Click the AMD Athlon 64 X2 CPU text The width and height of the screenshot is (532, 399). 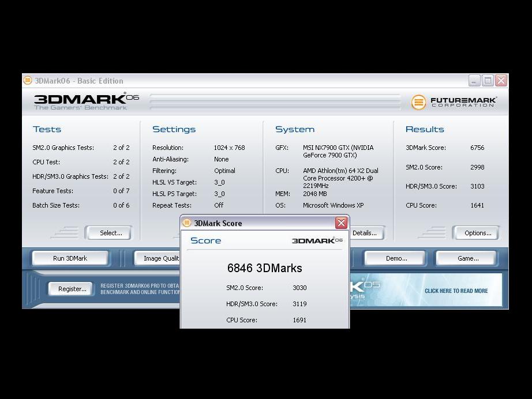pos(340,178)
